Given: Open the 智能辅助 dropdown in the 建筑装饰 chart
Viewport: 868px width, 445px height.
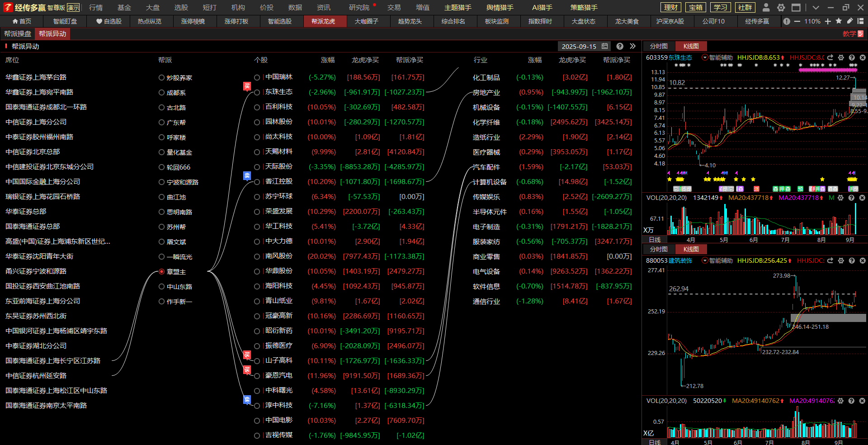Looking at the screenshot, I should tap(717, 260).
